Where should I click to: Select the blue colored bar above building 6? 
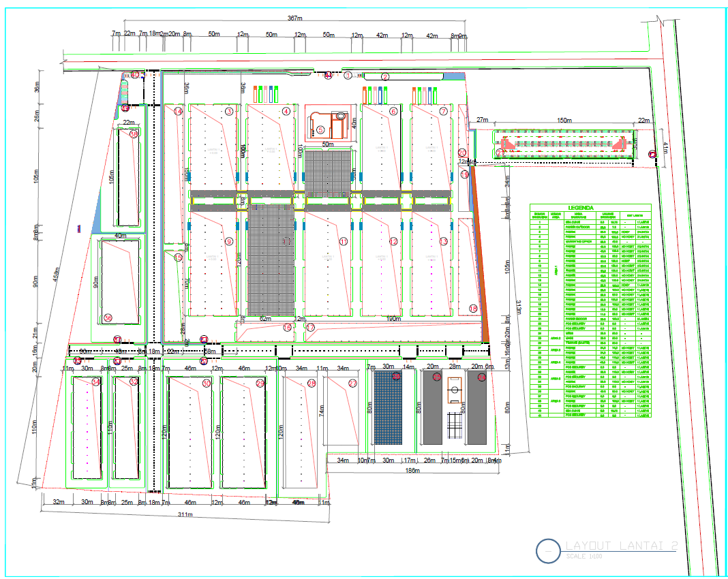(x=381, y=95)
